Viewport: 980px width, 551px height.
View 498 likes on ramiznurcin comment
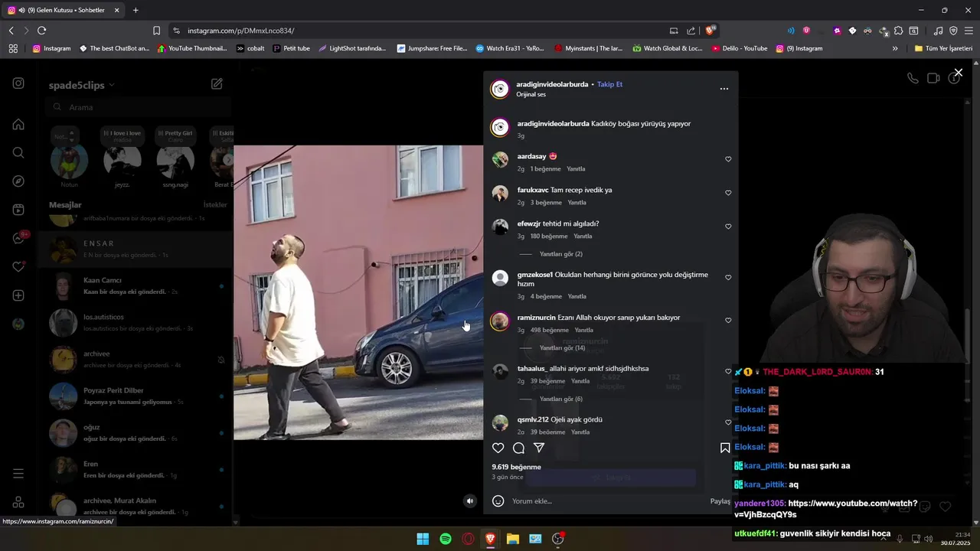tap(549, 330)
